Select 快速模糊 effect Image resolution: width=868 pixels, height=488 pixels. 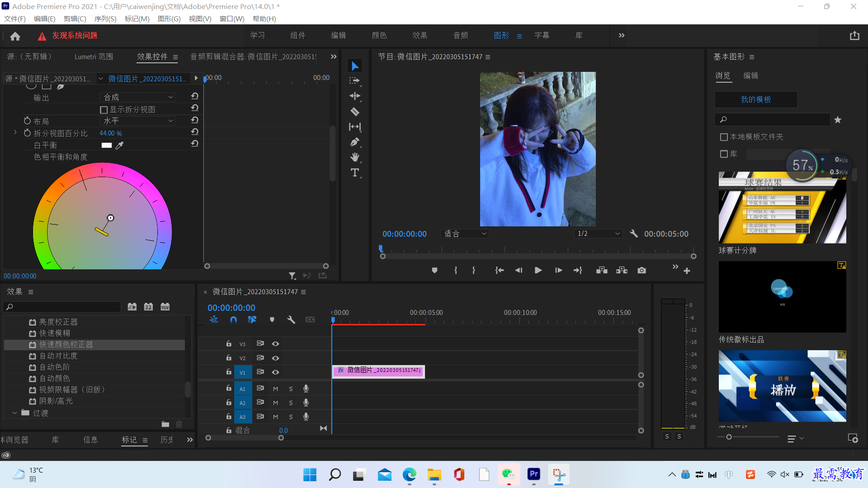(x=55, y=333)
